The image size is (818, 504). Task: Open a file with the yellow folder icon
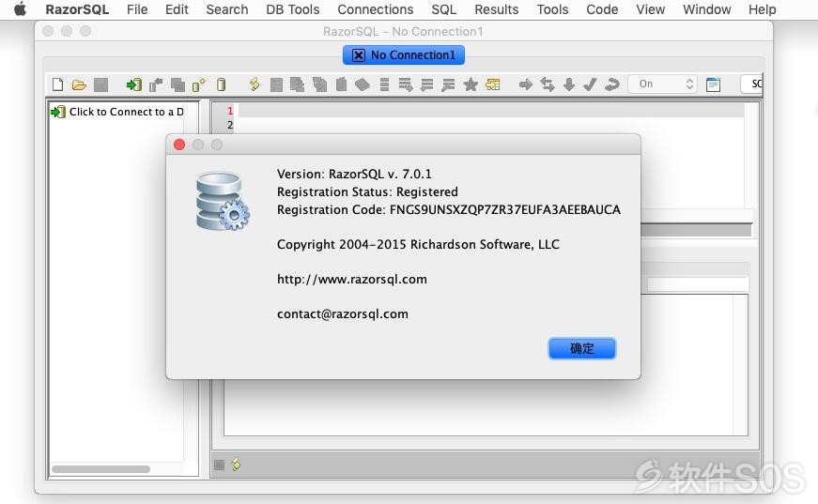(x=79, y=84)
